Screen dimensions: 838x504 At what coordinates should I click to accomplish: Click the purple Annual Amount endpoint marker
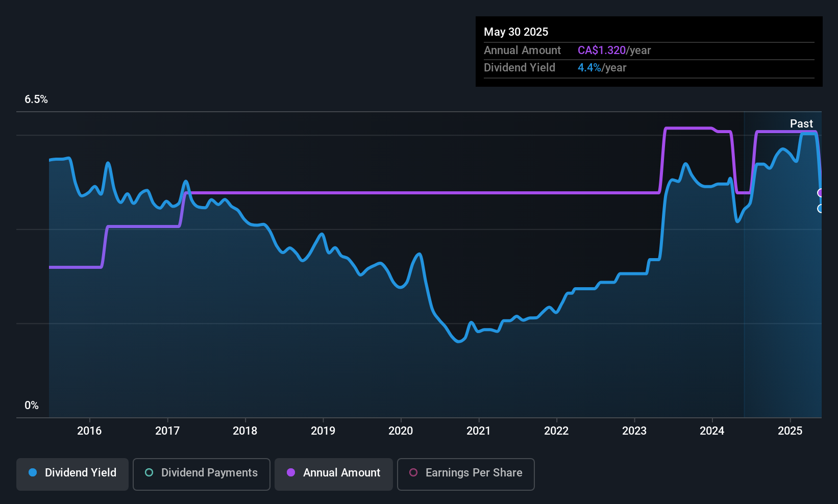click(821, 193)
